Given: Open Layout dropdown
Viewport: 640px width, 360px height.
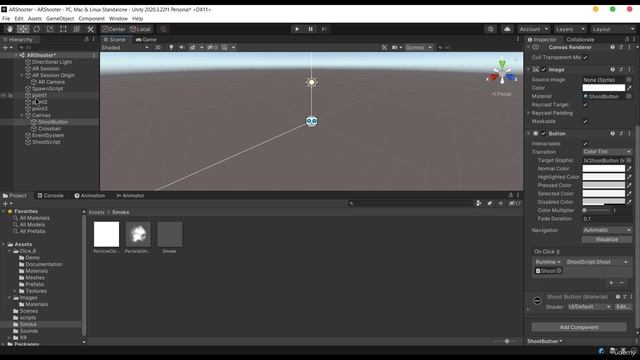Looking at the screenshot, I should tap(613, 29).
